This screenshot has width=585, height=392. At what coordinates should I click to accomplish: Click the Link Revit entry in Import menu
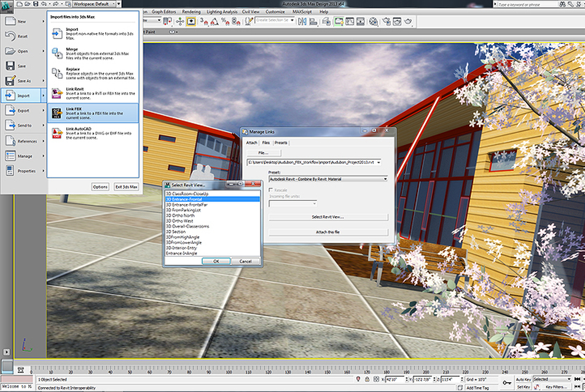[93, 93]
